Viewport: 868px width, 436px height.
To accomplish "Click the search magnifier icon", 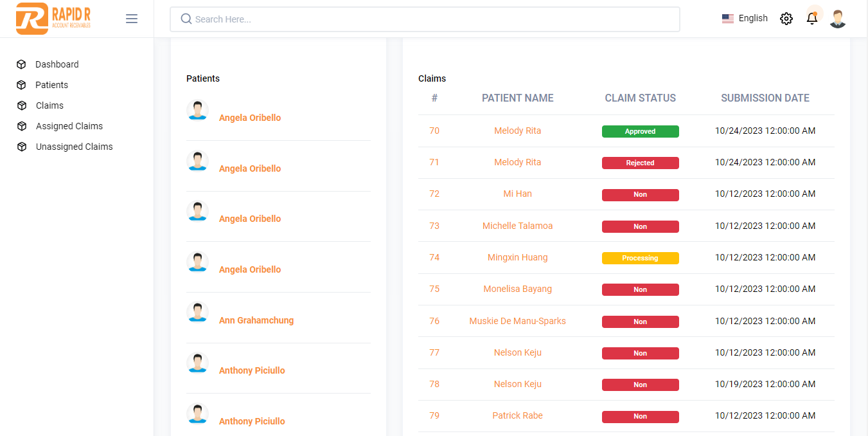I will (x=186, y=19).
